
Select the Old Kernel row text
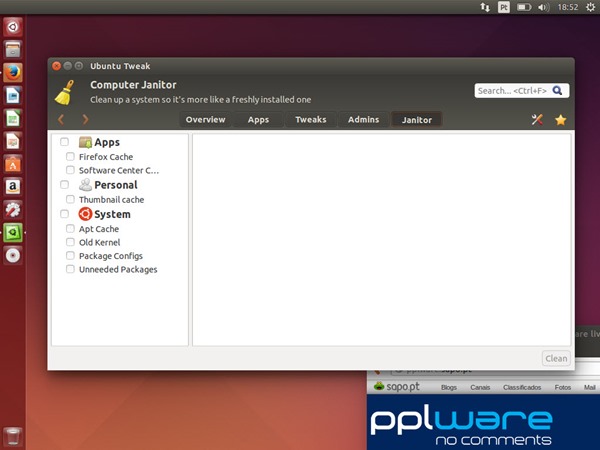coord(99,242)
